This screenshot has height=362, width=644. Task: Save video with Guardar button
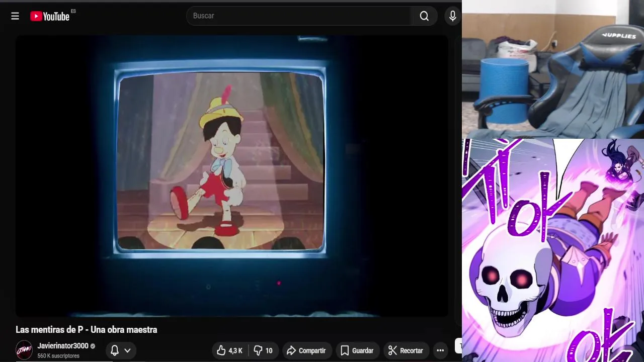click(x=357, y=350)
